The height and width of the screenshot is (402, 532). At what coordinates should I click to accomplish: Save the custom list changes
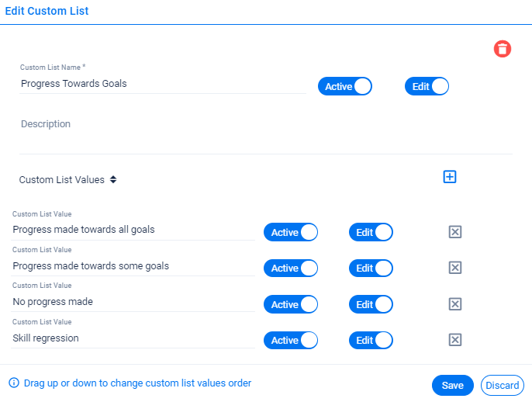point(453,386)
